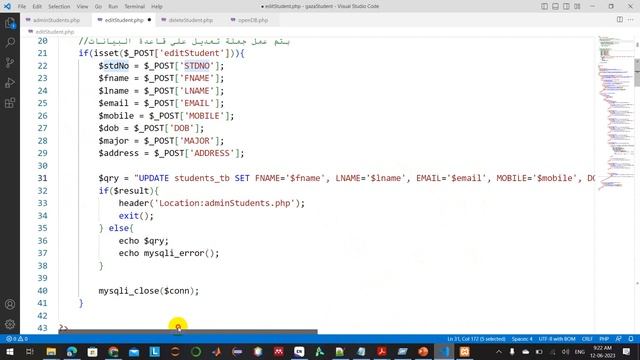Toggle the bottom Panel visibility
Screen dimensions: 640x360
coord(556,6)
